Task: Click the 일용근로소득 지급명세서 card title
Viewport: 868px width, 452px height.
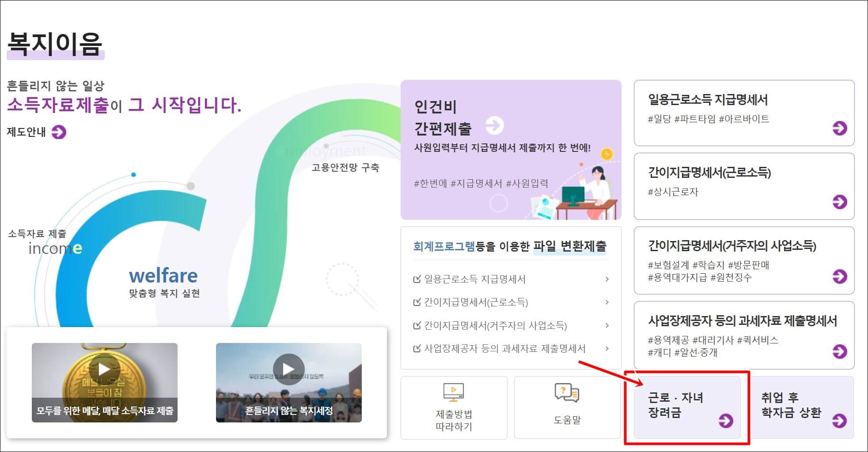Action: 708,100
